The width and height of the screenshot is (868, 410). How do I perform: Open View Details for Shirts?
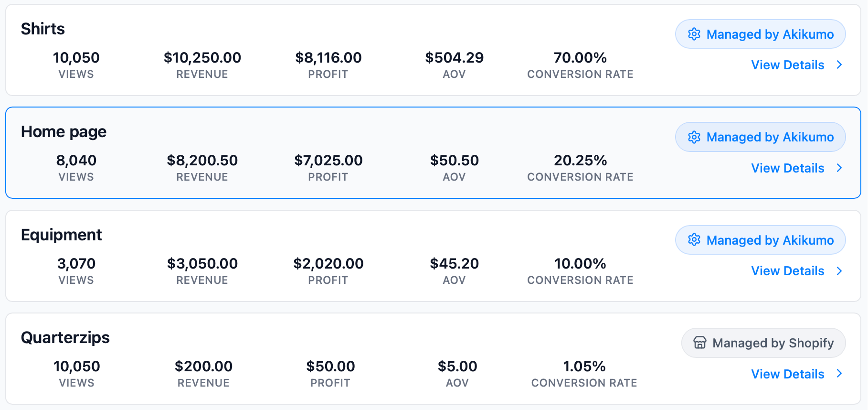(788, 65)
